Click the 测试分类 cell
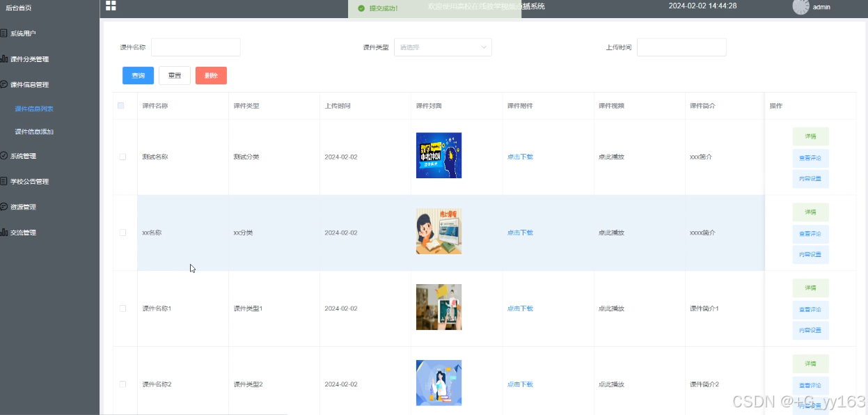 [x=246, y=157]
